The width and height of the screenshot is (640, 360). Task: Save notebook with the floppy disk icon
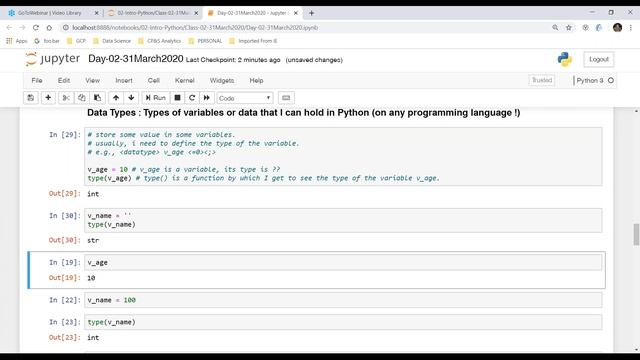[x=31, y=98]
